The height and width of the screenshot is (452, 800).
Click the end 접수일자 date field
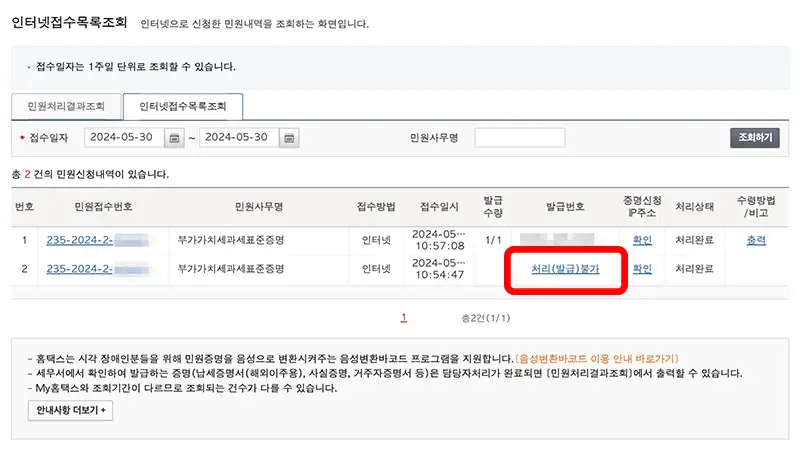pyautogui.click(x=239, y=138)
